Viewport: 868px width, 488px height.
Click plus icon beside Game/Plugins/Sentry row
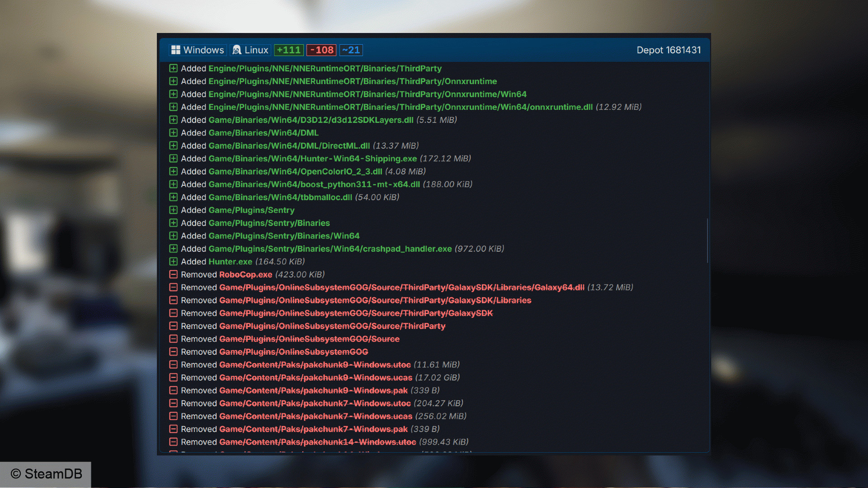pos(173,210)
